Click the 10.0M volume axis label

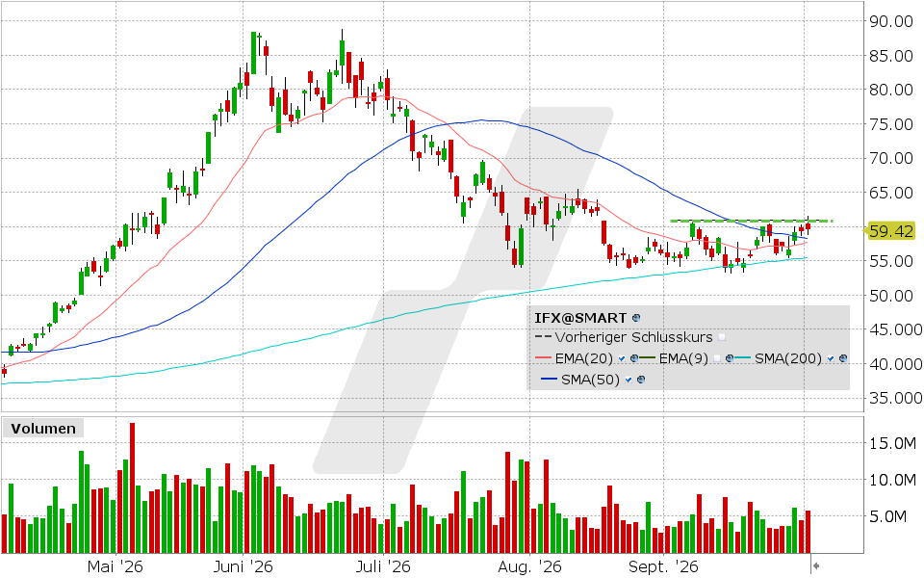(893, 480)
